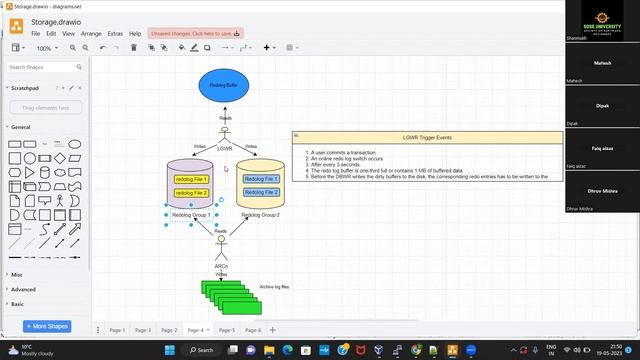Open the Arrange menu
Image resolution: width=640 pixels, height=360 pixels.
click(91, 33)
